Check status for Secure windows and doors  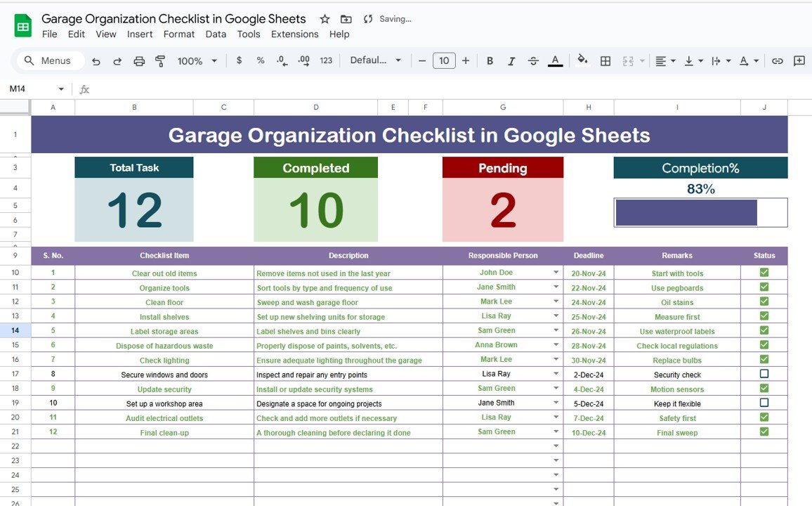(x=764, y=373)
